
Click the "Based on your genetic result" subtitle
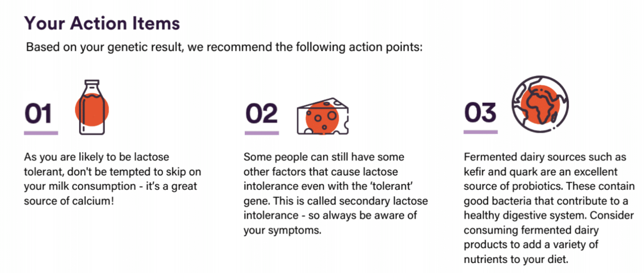click(224, 47)
